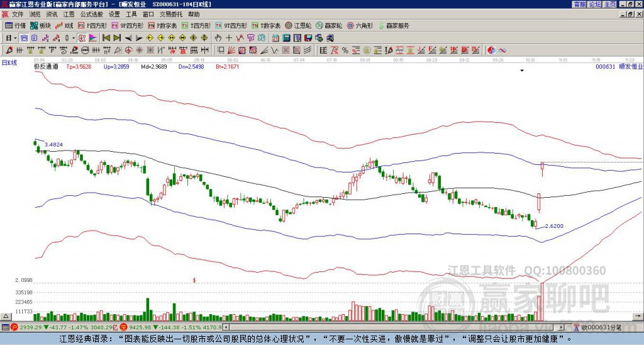The image size is (644, 345).
Task: Open 赢家服务 service
Action: [394, 25]
